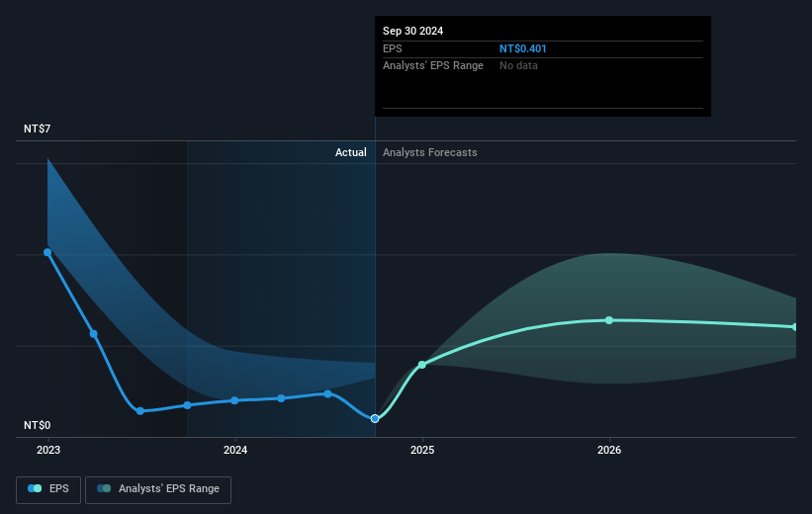The width and height of the screenshot is (812, 514).
Task: Select the 2026 forecast data point
Action: pyautogui.click(x=609, y=320)
